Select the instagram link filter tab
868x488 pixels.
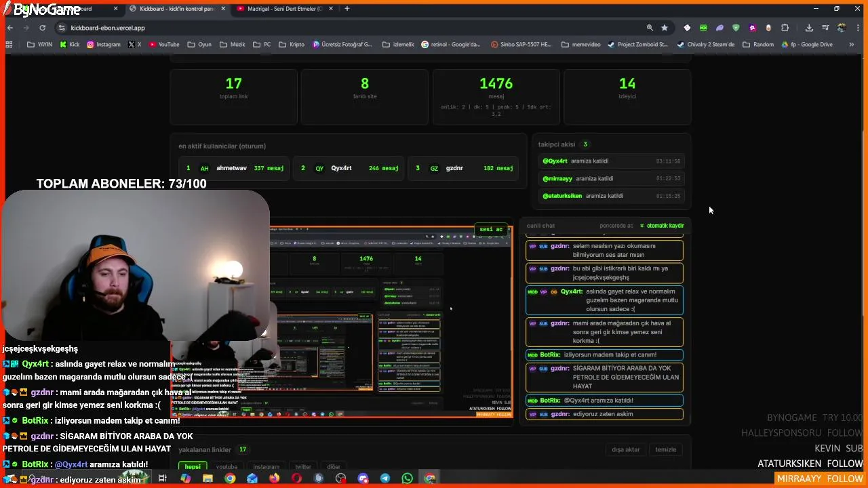click(266, 466)
